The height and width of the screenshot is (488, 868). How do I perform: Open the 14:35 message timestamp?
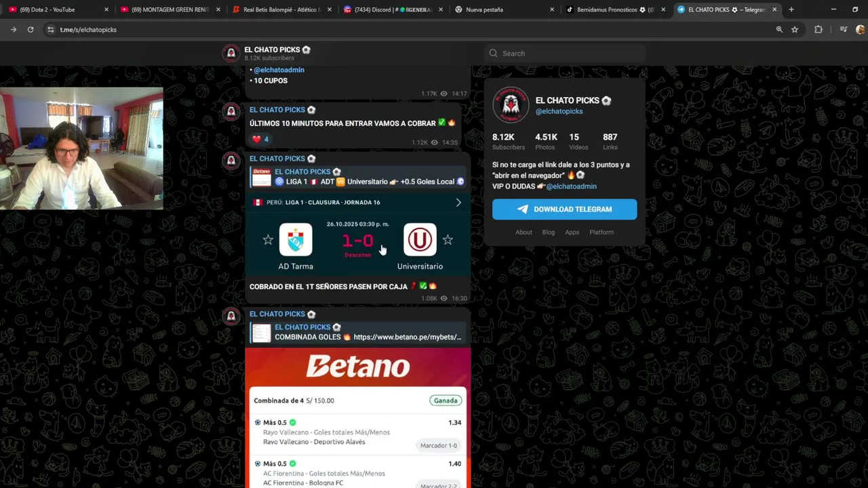click(x=450, y=142)
